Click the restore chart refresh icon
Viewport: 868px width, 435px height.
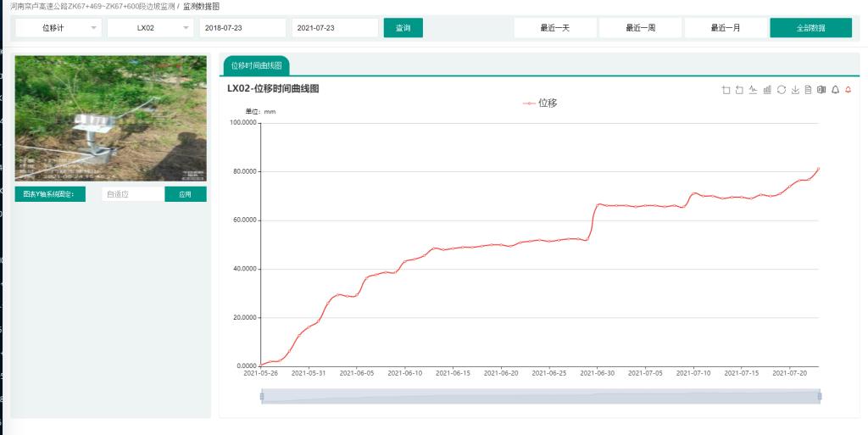[x=781, y=90]
